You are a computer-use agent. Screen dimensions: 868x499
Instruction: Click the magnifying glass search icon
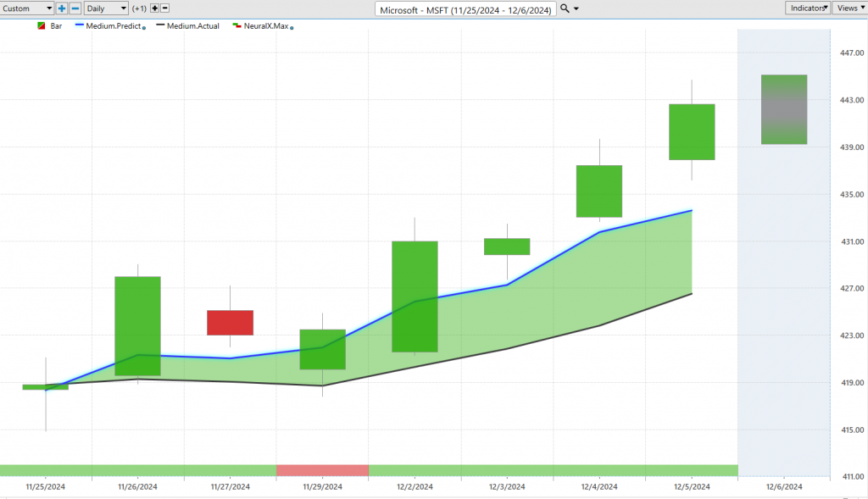[565, 8]
